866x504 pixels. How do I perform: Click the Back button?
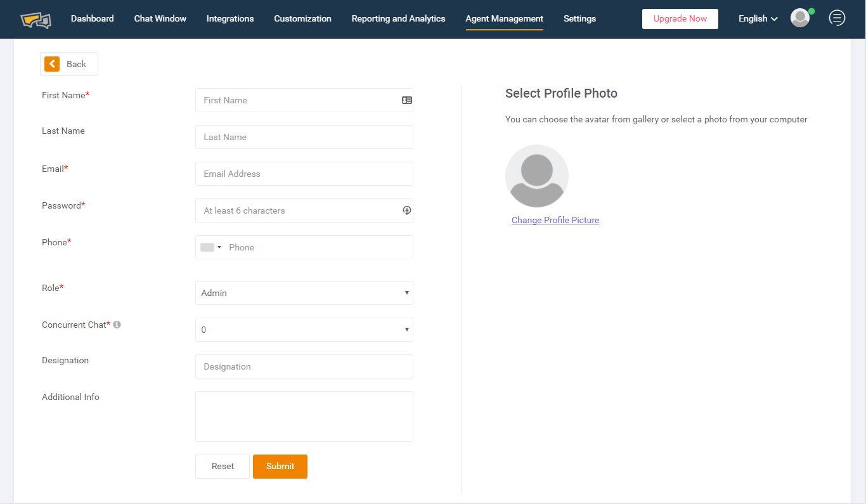coord(69,64)
